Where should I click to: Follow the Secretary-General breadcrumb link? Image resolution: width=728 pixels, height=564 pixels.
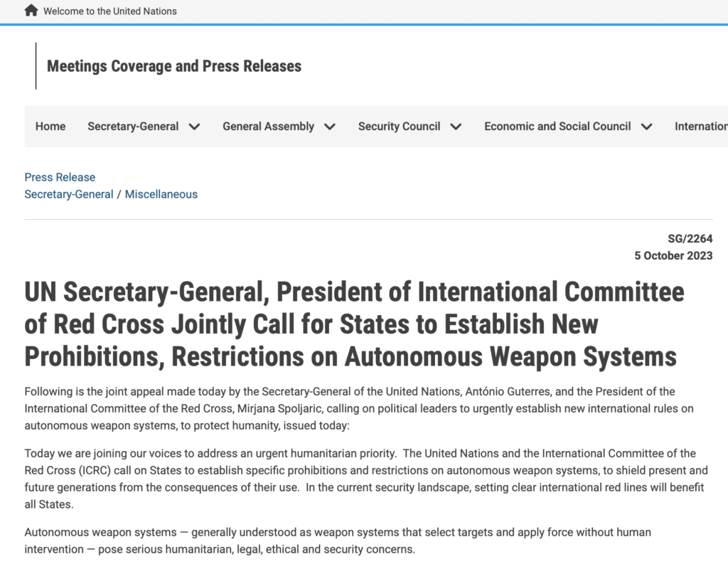[69, 194]
